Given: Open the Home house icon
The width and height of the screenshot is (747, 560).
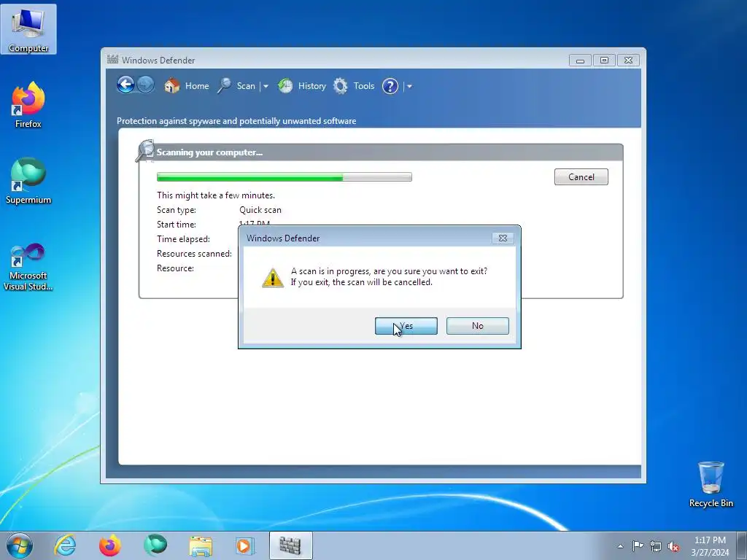Looking at the screenshot, I should tap(172, 86).
